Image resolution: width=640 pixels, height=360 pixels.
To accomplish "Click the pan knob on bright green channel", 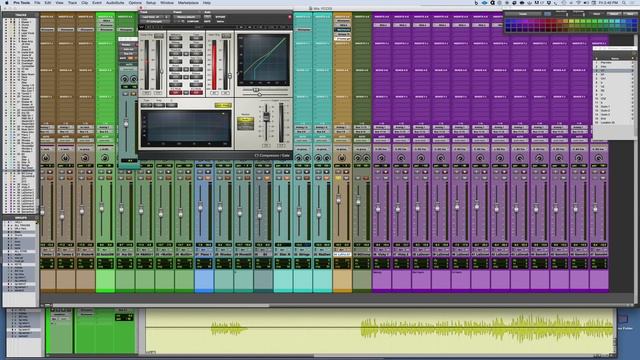I will [105, 158].
